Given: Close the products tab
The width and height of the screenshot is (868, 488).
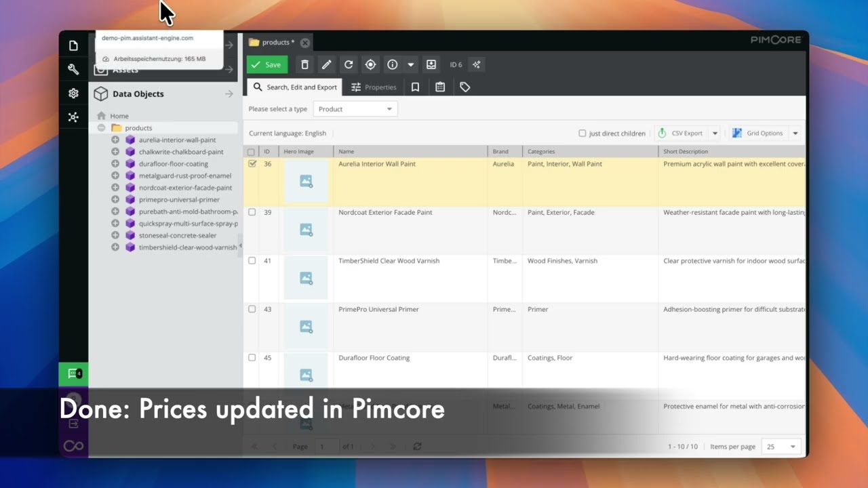Looking at the screenshot, I should click(x=305, y=43).
